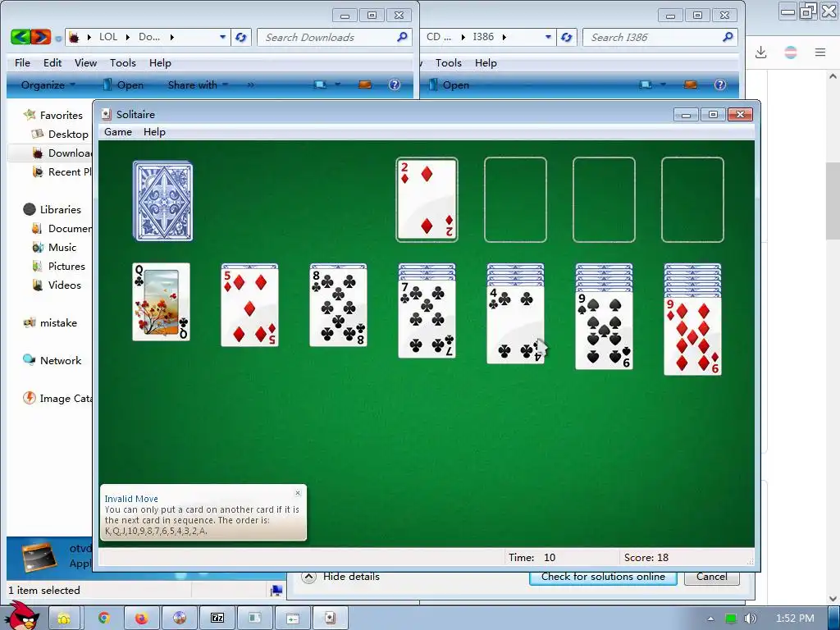Select the 5 of diamonds card
Screen dimensions: 840x630
[x=249, y=307]
